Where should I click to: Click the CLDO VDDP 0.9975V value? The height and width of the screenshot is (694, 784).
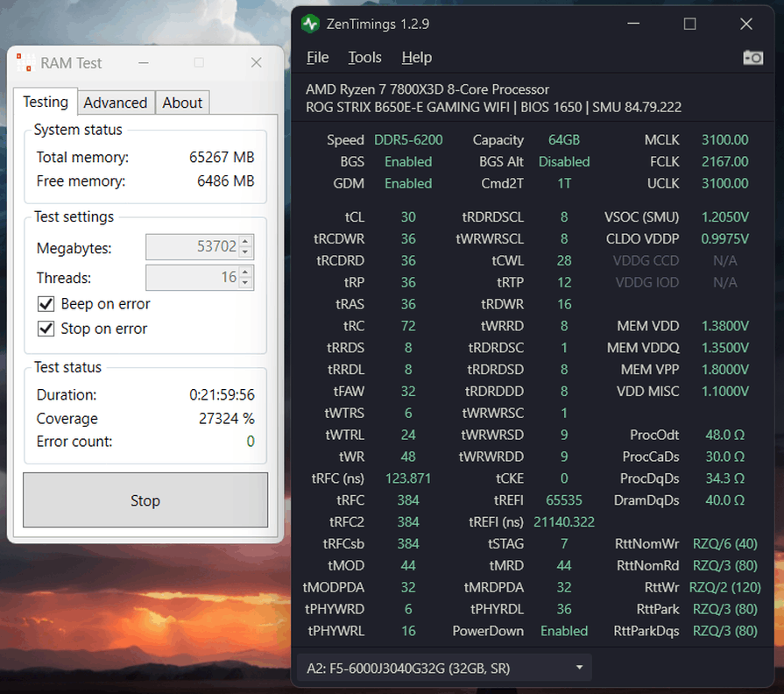pos(724,239)
